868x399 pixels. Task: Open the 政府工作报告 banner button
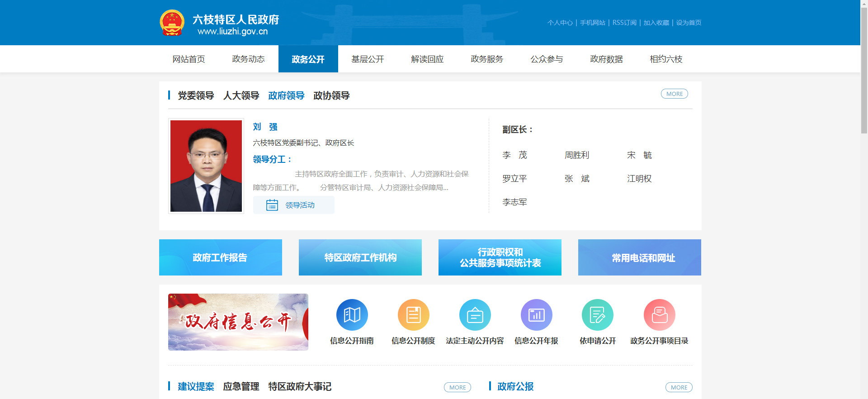click(221, 257)
